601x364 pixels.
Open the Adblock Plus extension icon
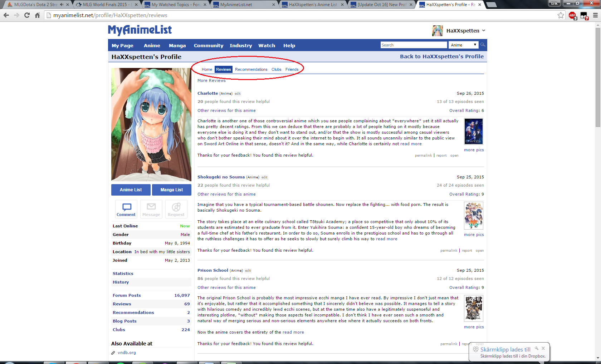(572, 15)
